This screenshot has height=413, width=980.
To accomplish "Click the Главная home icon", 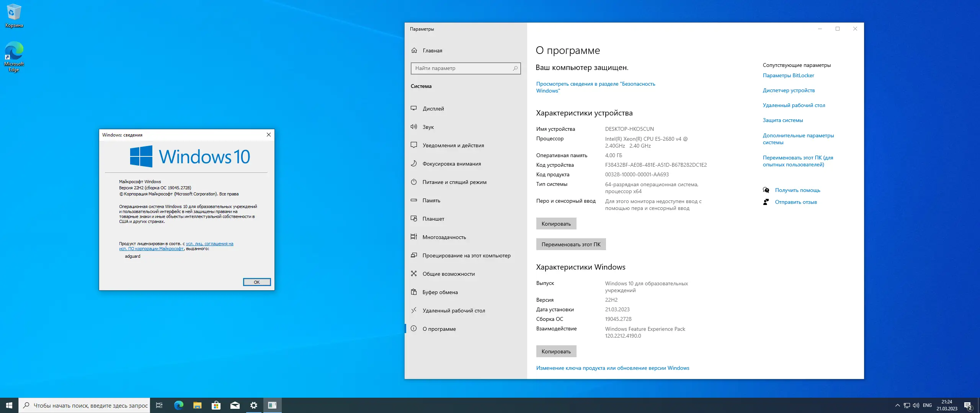I will (x=414, y=50).
